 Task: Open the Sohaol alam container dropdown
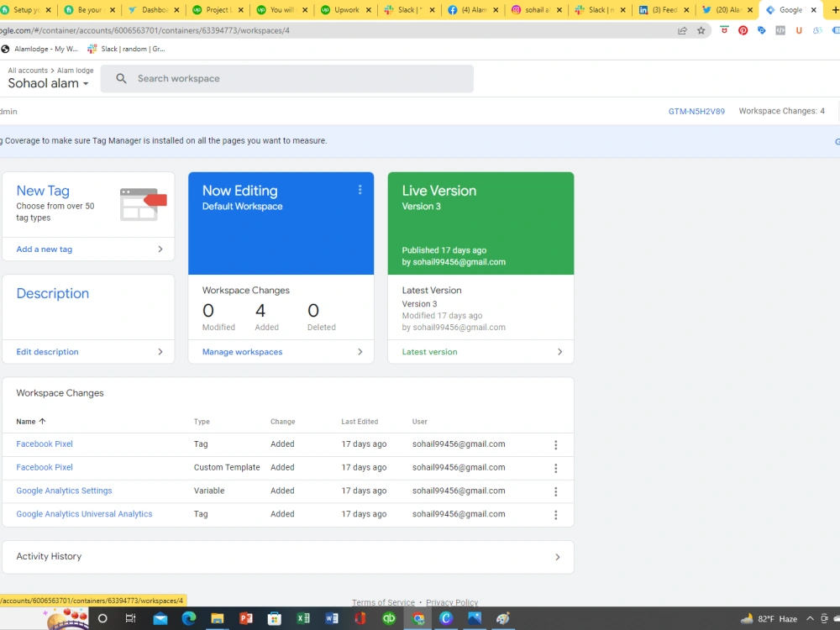(x=48, y=83)
